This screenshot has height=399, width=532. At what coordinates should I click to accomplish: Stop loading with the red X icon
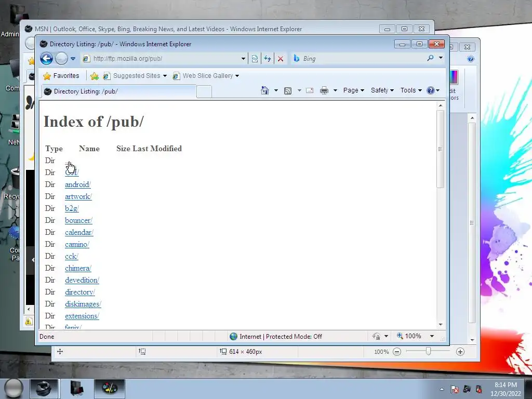(x=281, y=59)
